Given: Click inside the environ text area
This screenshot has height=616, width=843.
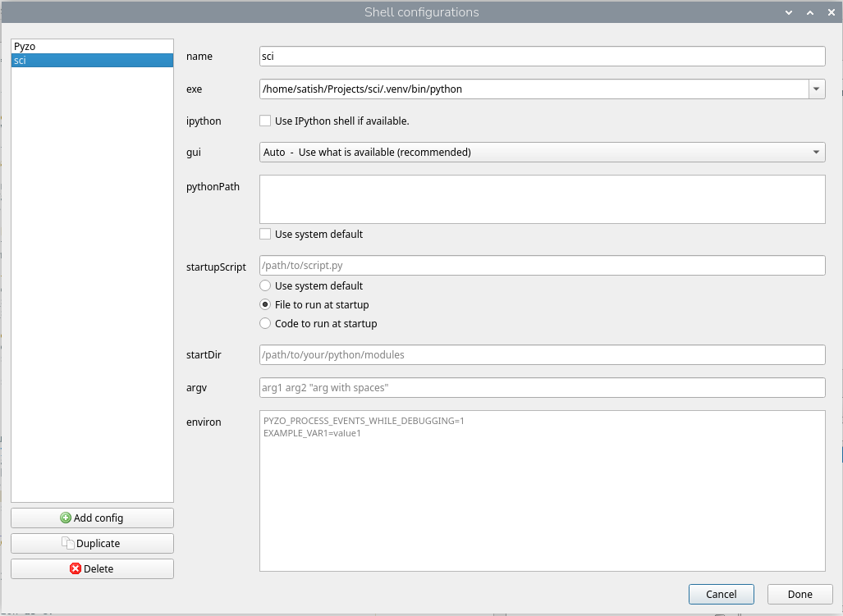Looking at the screenshot, I should point(542,491).
